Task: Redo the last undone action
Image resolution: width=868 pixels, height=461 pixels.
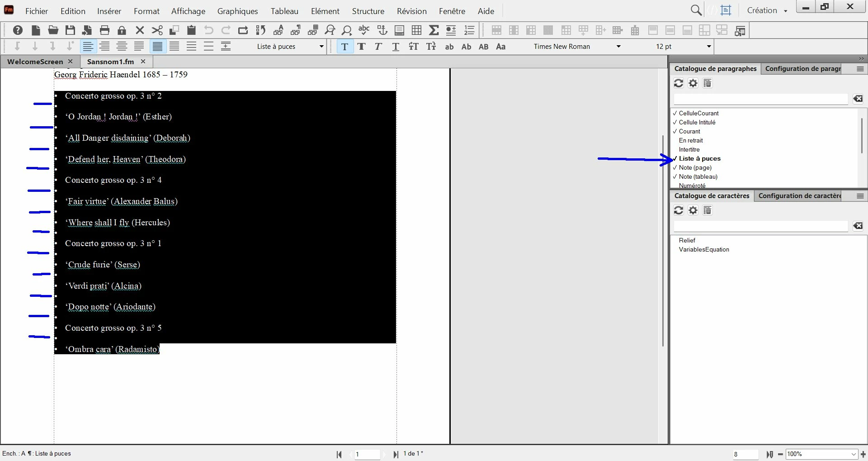Action: point(226,30)
